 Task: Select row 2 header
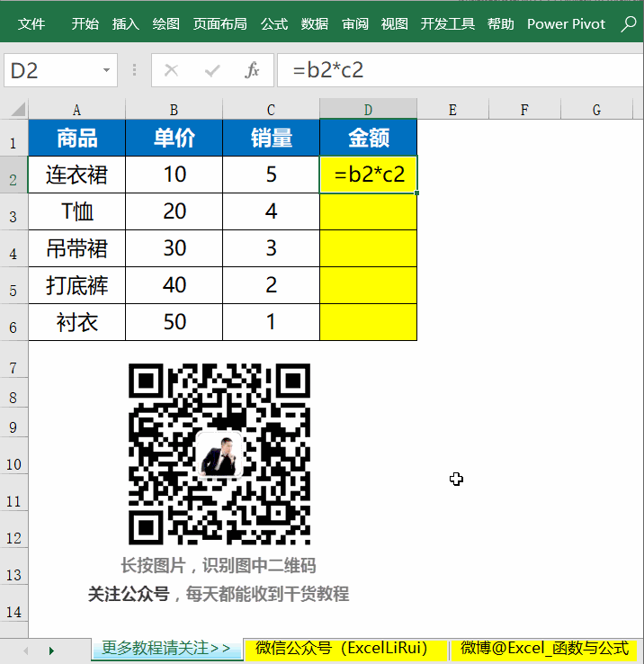(13, 175)
